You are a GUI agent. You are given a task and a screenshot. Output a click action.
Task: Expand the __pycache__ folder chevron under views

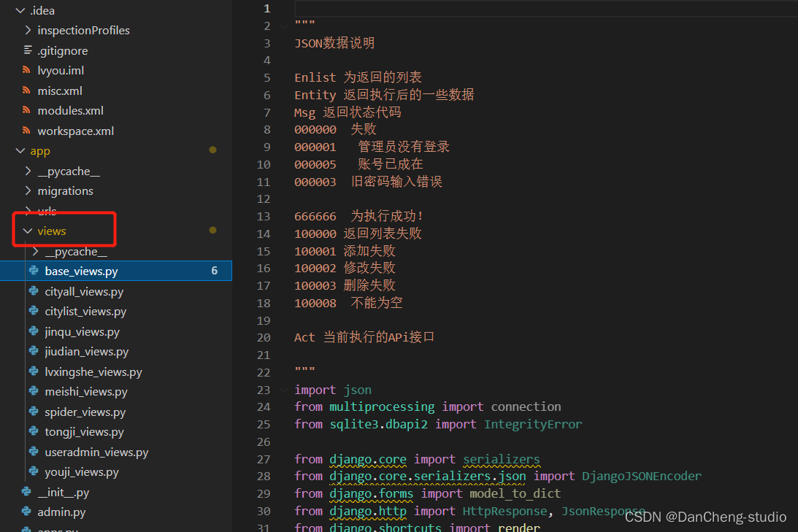coord(36,251)
